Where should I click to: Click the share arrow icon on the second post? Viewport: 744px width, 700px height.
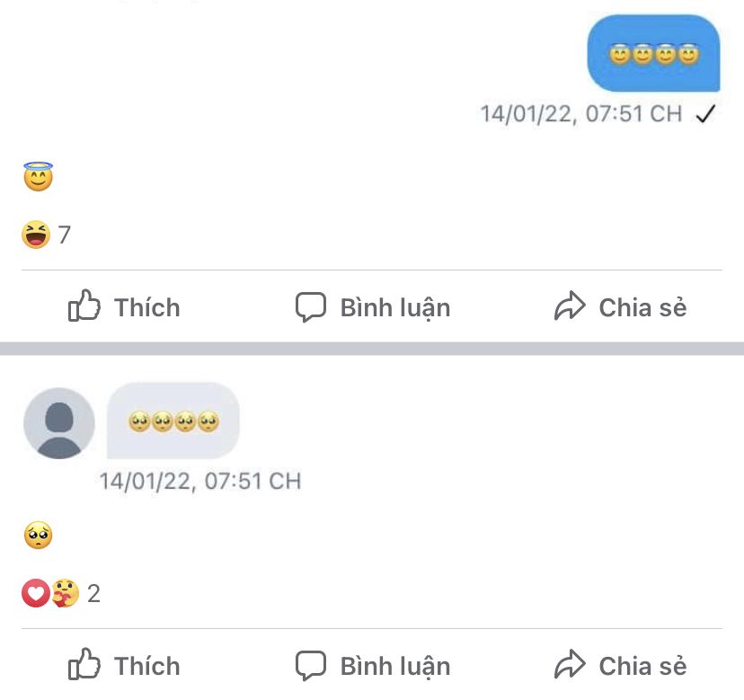[x=570, y=666]
